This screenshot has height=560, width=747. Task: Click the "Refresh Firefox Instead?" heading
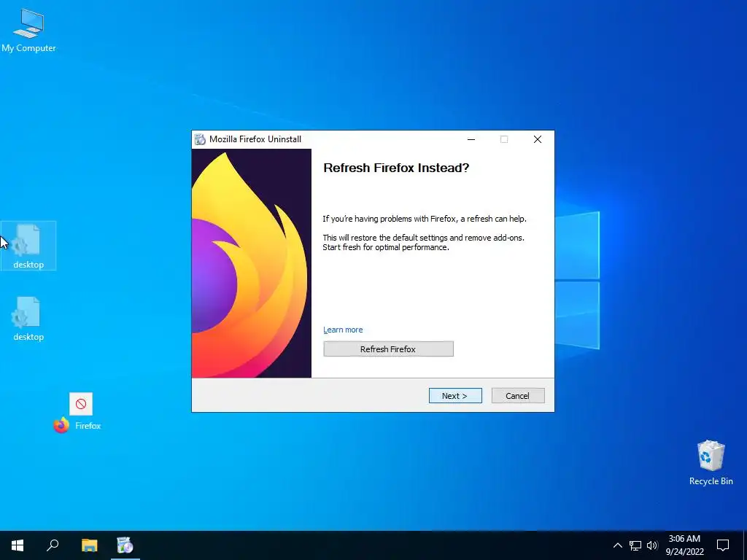(396, 168)
